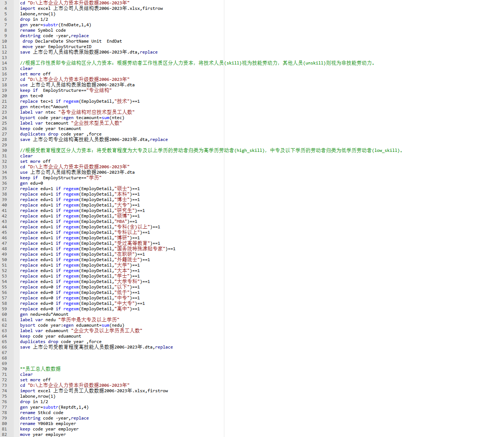Click the line matching "受过高等教育"
This screenshot has height=437, width=504.
point(90,243)
